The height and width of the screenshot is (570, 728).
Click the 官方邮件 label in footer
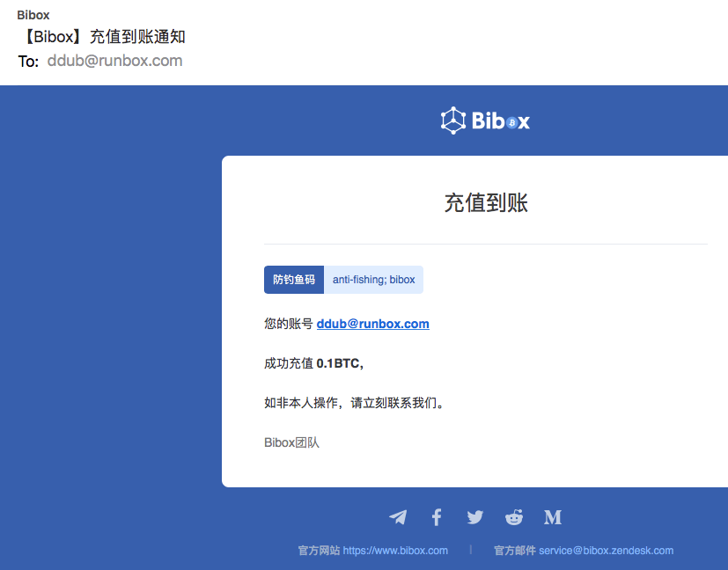point(515,551)
